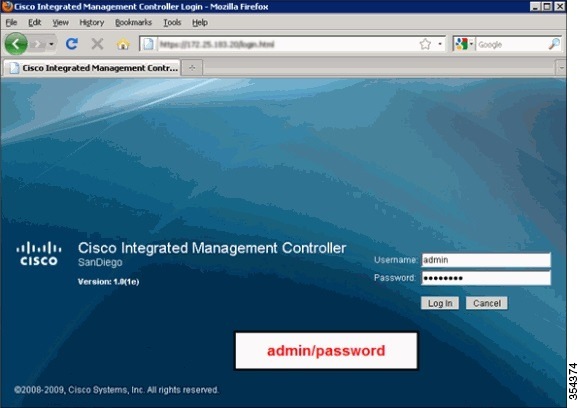Click the Cancel button
The height and width of the screenshot is (408, 578).
(x=487, y=303)
